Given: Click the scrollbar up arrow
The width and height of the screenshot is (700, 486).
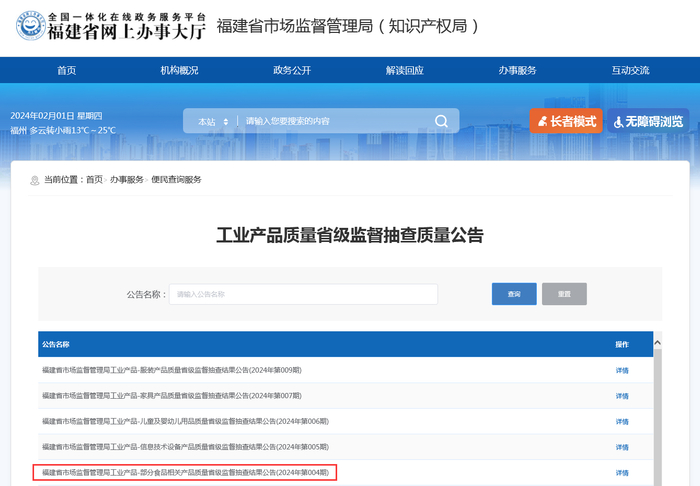Looking at the screenshot, I should click(x=657, y=343).
